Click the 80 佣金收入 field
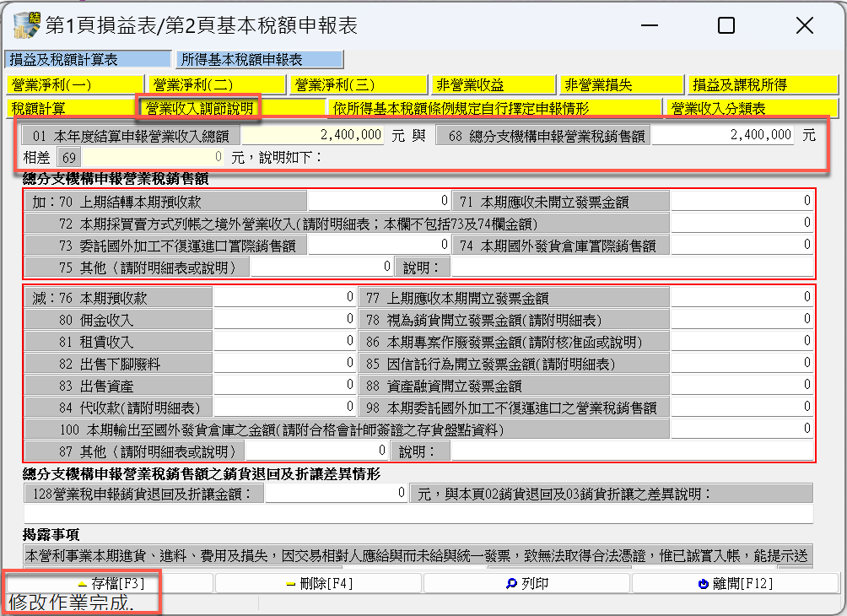 [x=284, y=319]
